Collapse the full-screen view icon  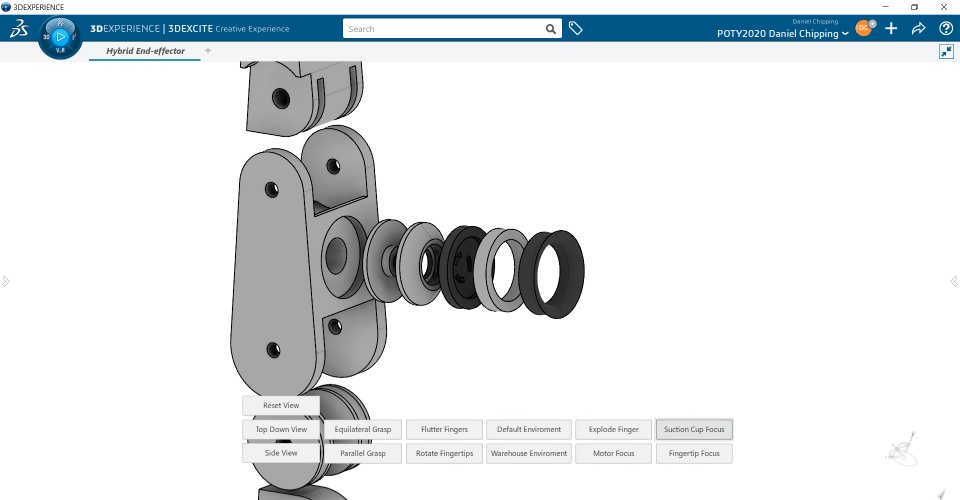click(947, 51)
